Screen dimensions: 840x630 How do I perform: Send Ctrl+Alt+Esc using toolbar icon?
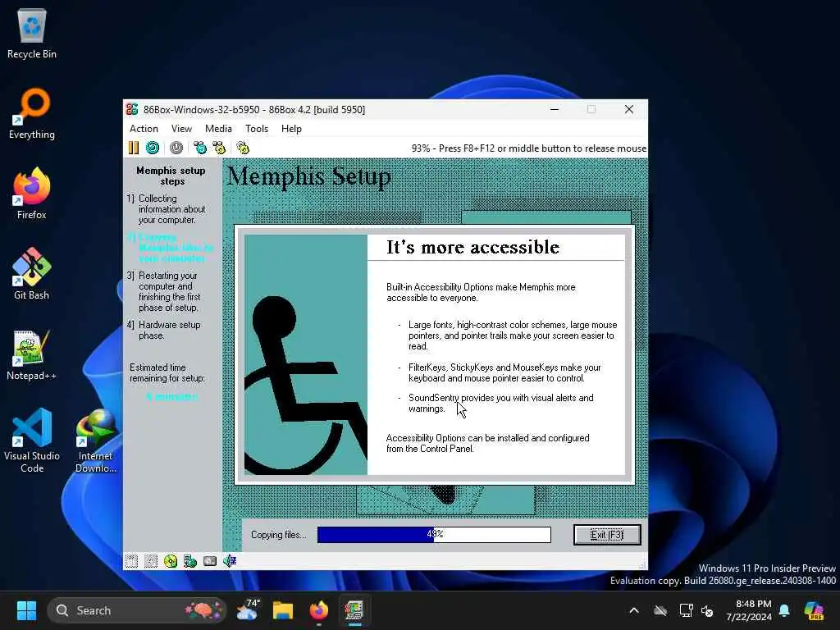click(219, 148)
